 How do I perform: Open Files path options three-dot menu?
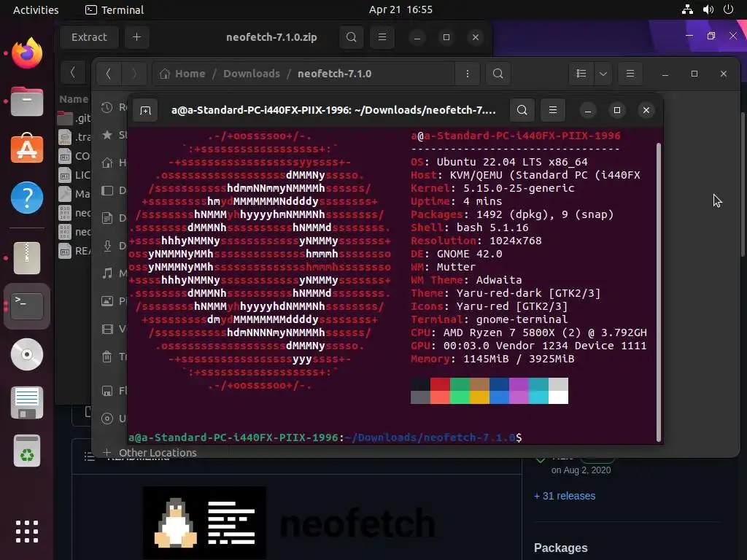pyautogui.click(x=468, y=74)
